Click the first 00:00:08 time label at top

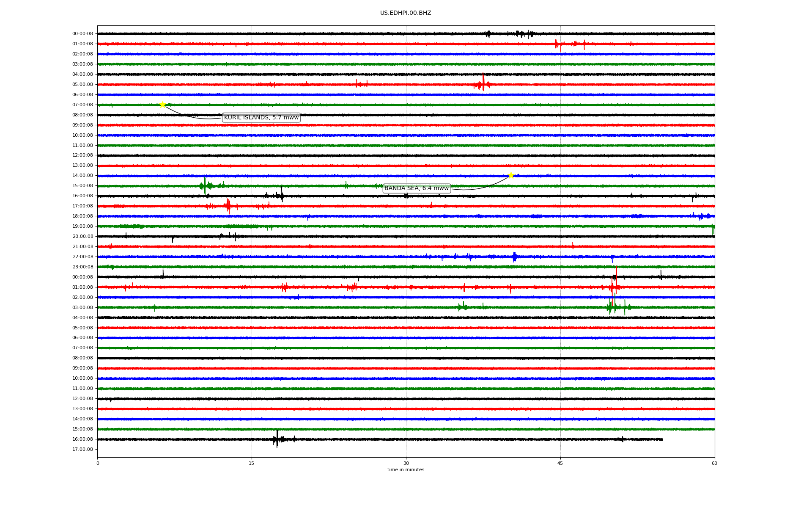82,34
